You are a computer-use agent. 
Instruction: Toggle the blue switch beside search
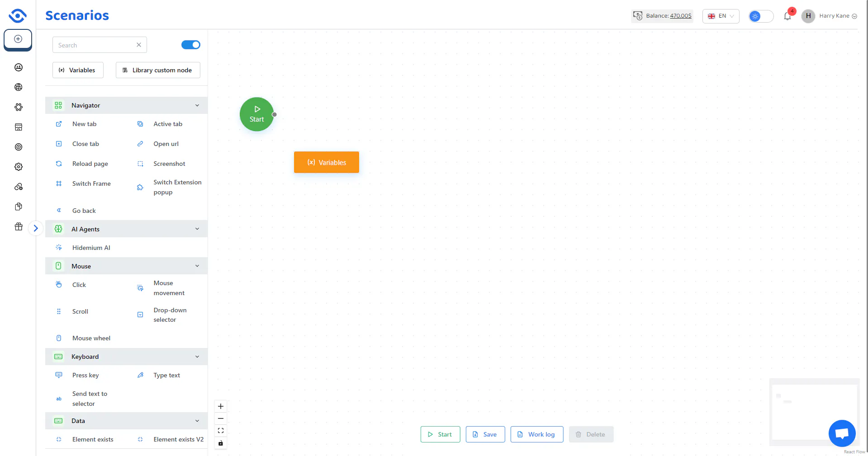(191, 45)
